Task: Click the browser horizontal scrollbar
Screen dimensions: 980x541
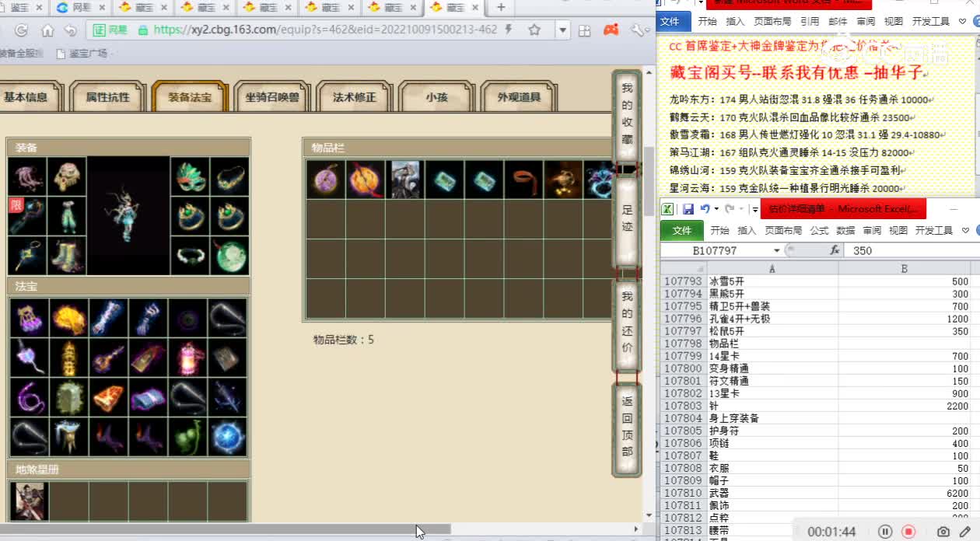Action: (225, 529)
